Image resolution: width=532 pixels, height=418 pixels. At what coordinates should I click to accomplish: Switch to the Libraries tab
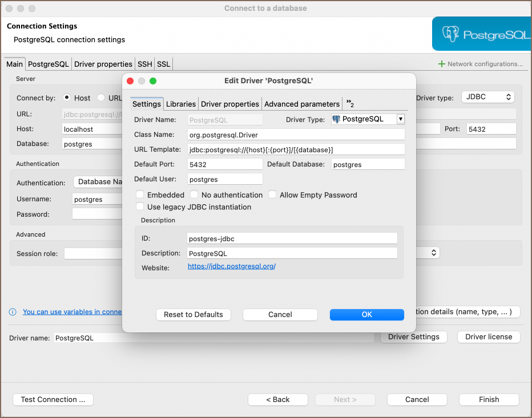(x=181, y=104)
